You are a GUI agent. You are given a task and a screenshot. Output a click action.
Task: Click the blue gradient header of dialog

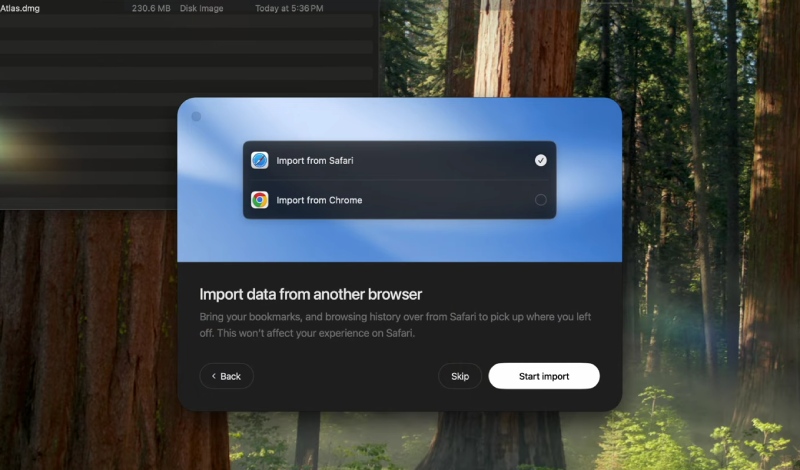pyautogui.click(x=400, y=240)
